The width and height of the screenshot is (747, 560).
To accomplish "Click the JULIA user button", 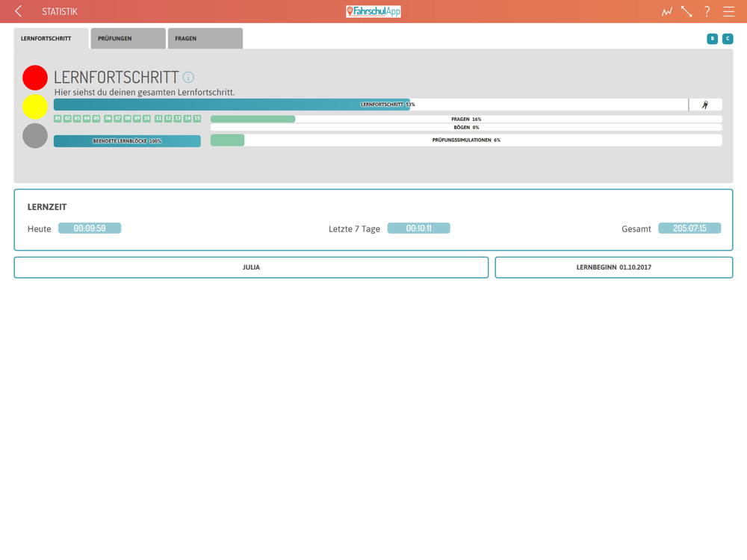I will (251, 267).
